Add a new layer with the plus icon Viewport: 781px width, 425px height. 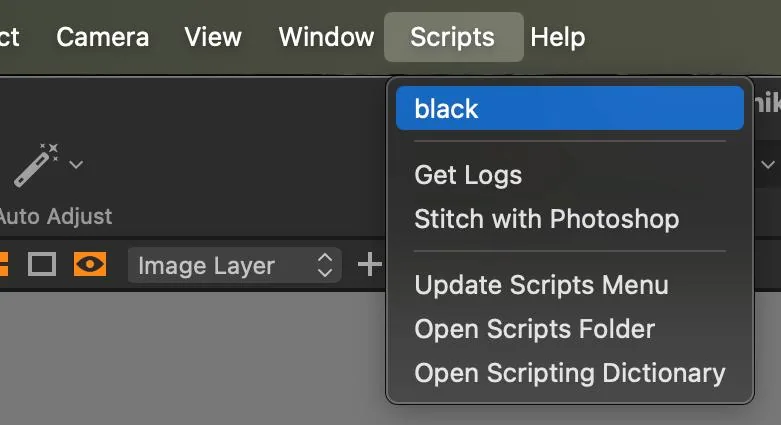tap(370, 264)
